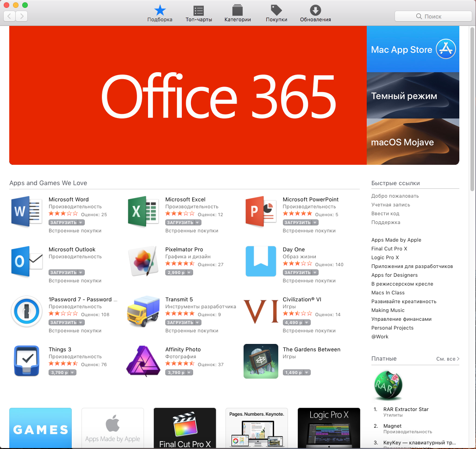The width and height of the screenshot is (476, 449).
Task: Open the macOS Mojave banner
Action: click(x=413, y=142)
